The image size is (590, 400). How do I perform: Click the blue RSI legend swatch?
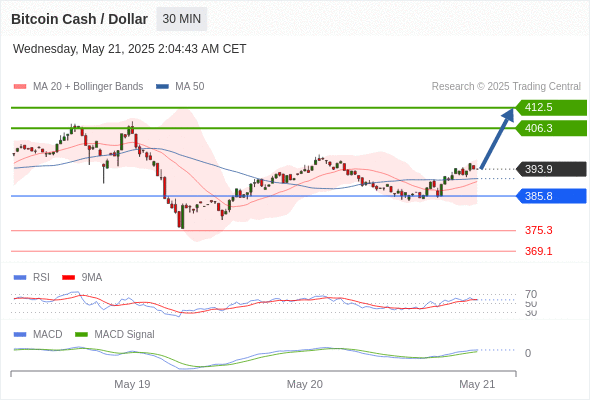coord(20,278)
